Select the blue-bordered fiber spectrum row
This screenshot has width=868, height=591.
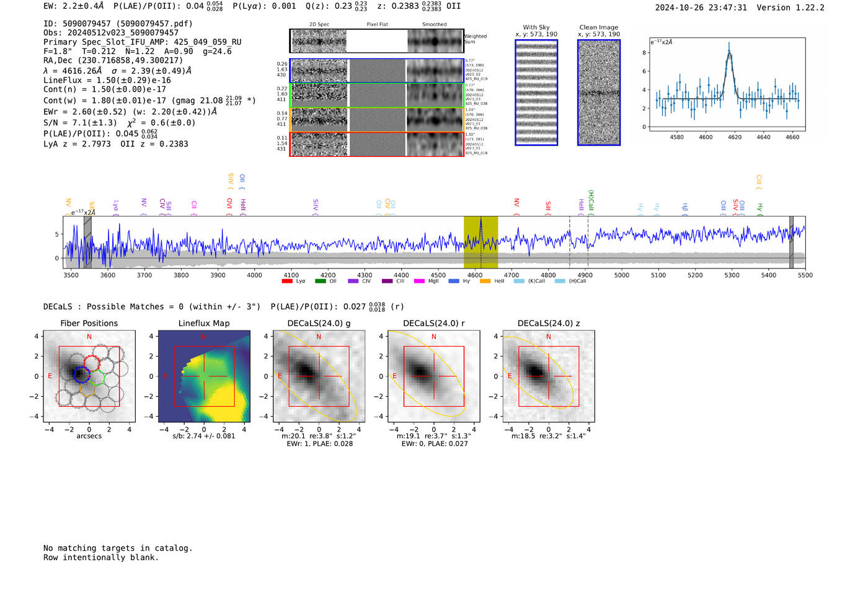pyautogui.click(x=377, y=71)
